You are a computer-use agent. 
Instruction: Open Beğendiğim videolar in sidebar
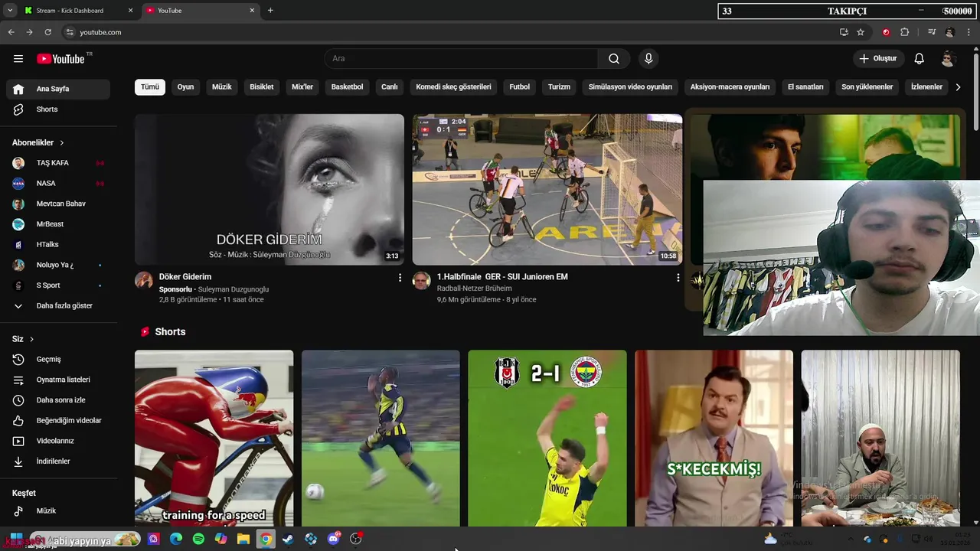pos(58,420)
